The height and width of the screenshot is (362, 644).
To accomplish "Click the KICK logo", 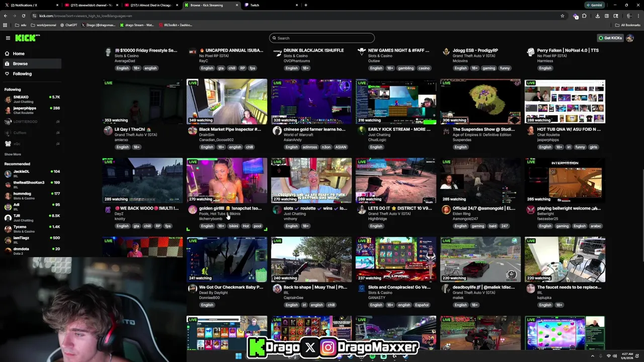I will point(27,38).
